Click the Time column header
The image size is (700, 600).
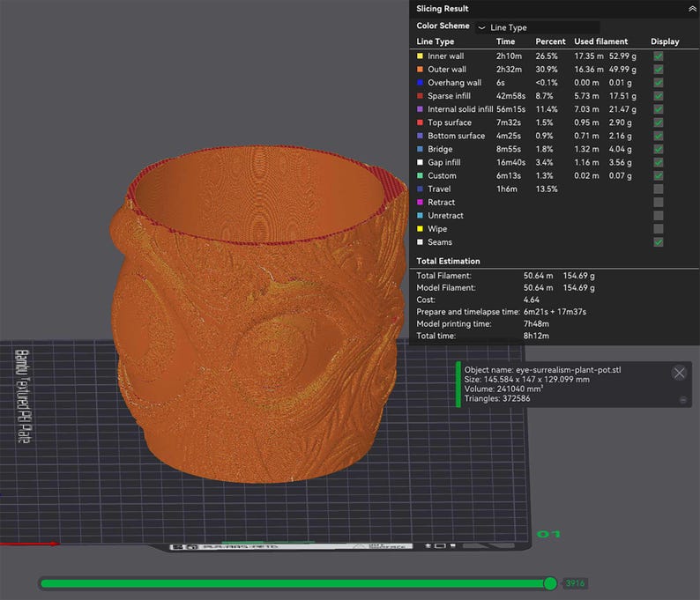pyautogui.click(x=505, y=41)
